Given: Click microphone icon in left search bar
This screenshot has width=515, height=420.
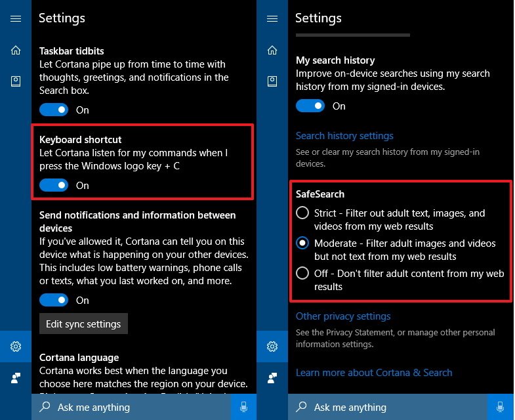Looking at the screenshot, I should point(244,408).
